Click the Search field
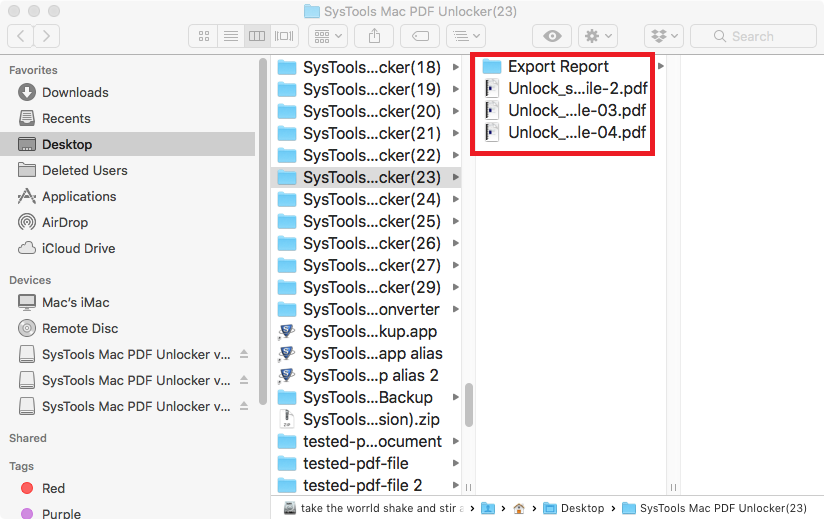Image resolution: width=824 pixels, height=519 pixels. [753, 36]
